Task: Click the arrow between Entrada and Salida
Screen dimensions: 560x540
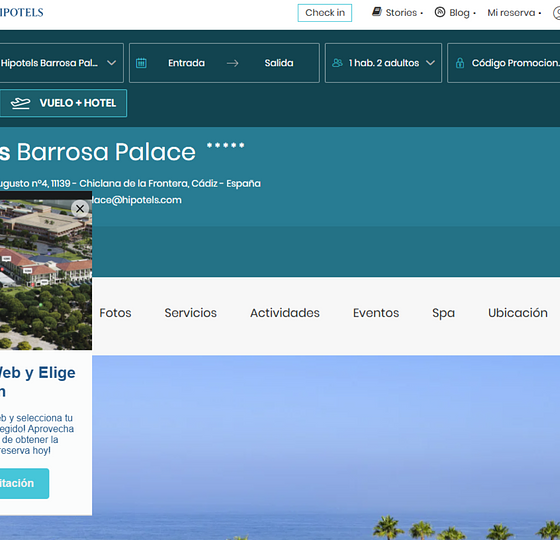Action: pos(232,64)
